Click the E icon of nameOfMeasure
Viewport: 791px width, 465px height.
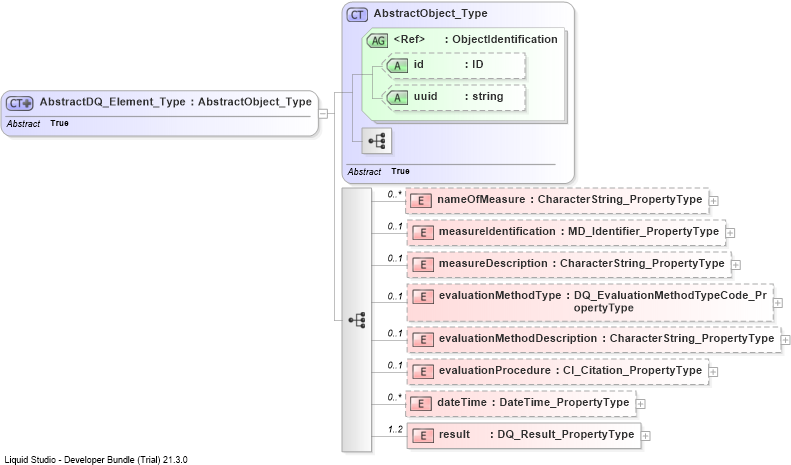[x=421, y=201]
